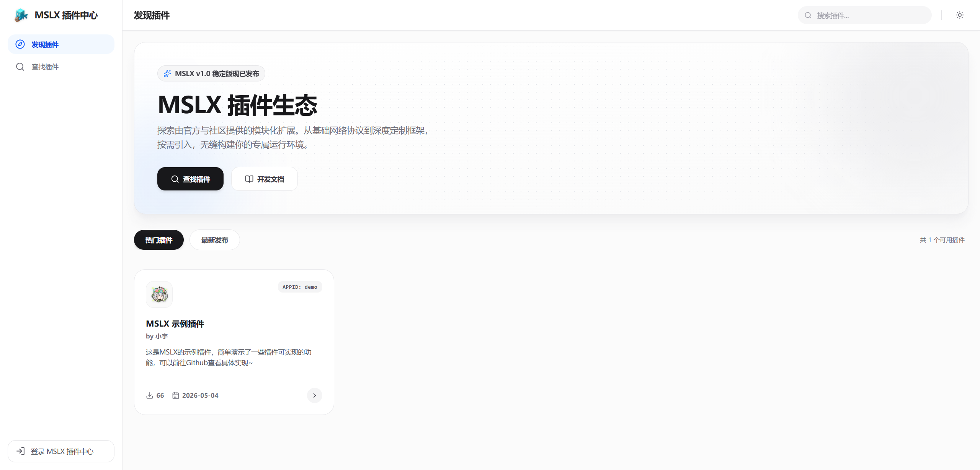Click the compass icon beside 发现插件
Image resolution: width=980 pixels, height=470 pixels.
click(x=20, y=44)
